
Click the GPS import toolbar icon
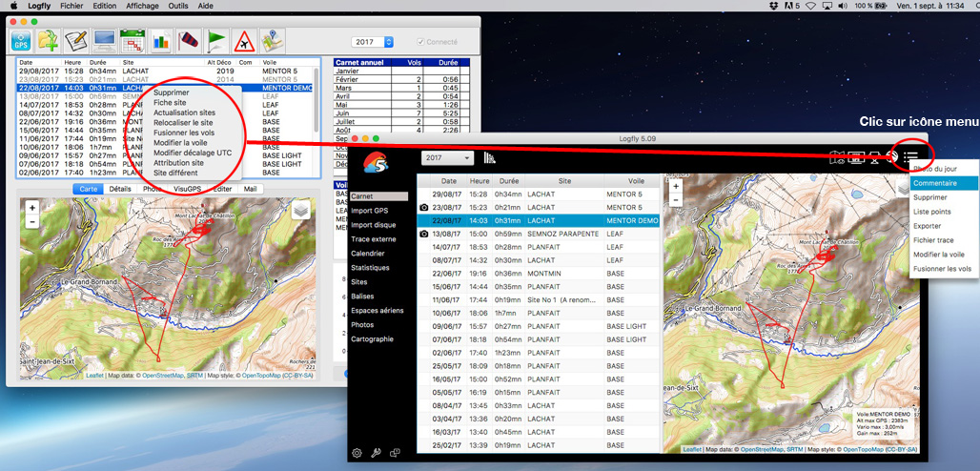(x=22, y=41)
